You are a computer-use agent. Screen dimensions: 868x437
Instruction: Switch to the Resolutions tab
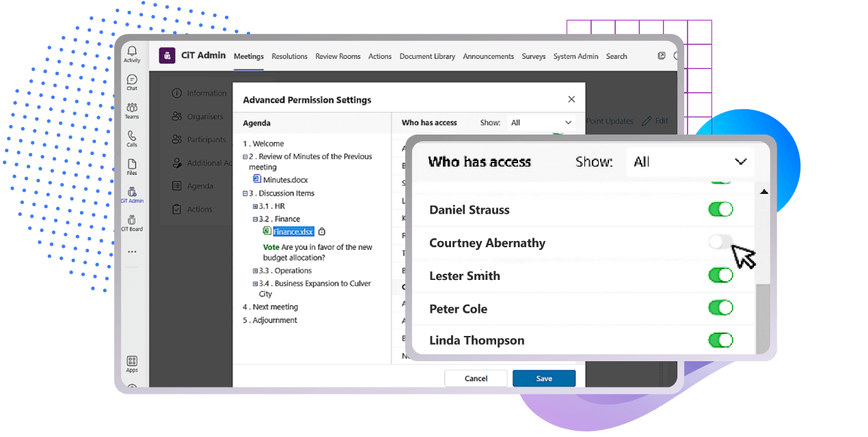(289, 56)
